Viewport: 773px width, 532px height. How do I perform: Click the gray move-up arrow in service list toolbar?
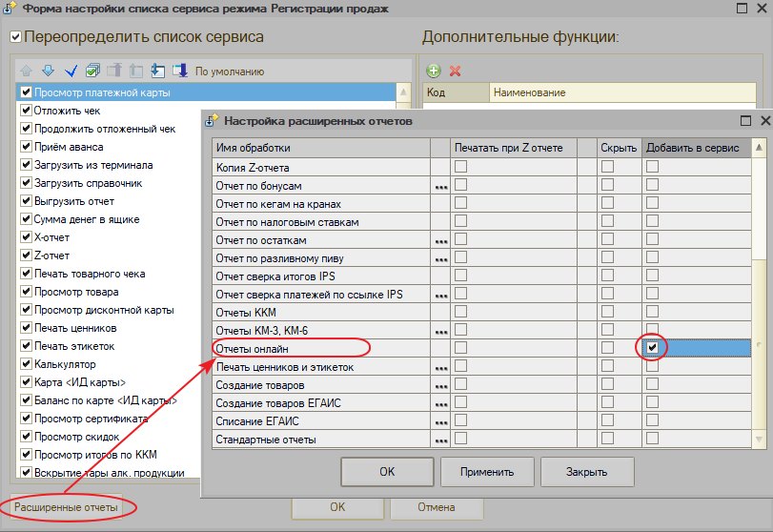coord(26,71)
